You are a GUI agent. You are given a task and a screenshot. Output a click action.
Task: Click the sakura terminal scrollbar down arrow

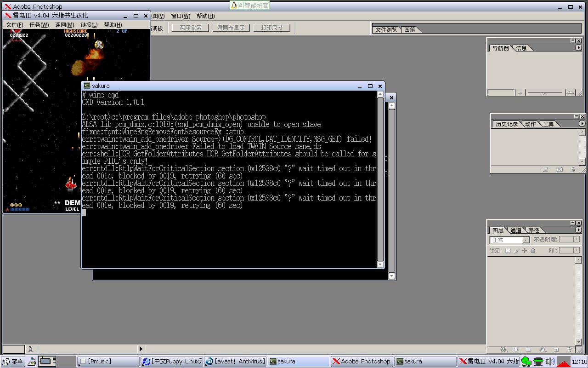[x=380, y=264]
